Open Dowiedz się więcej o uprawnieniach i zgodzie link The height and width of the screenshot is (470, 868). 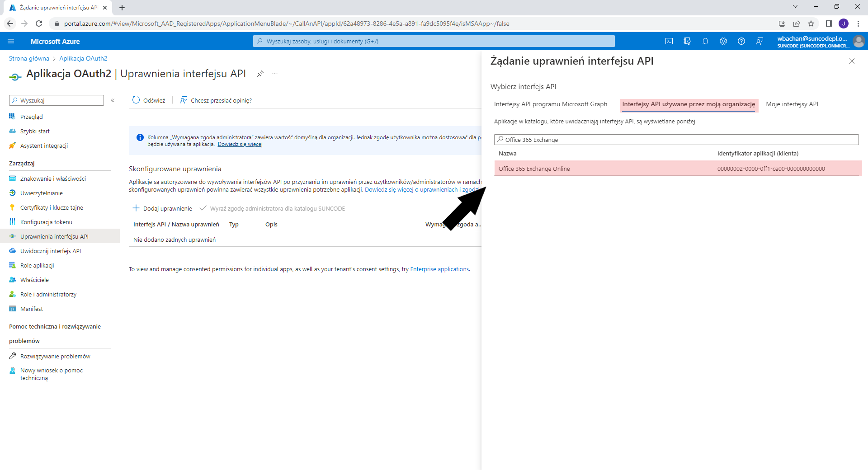423,189
